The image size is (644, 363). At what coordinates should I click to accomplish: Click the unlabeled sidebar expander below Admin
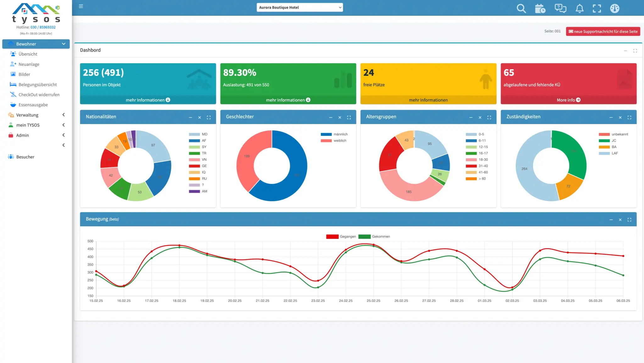[64, 145]
